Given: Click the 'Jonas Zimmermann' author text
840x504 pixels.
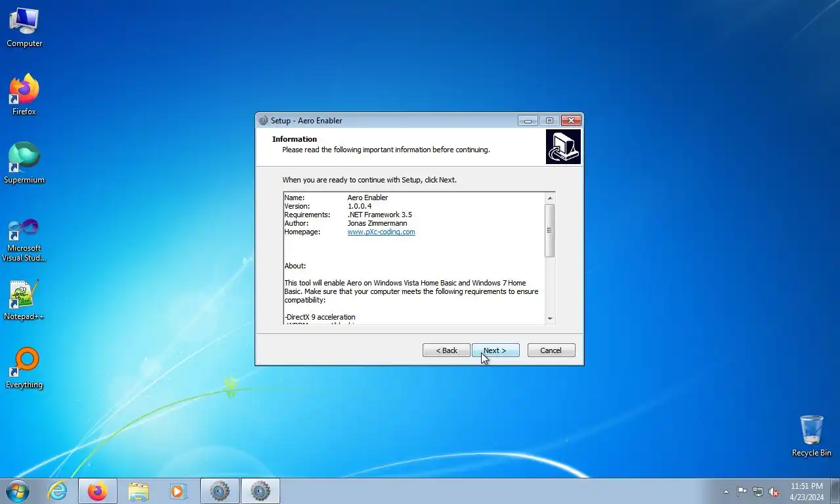Looking at the screenshot, I should coord(377,223).
